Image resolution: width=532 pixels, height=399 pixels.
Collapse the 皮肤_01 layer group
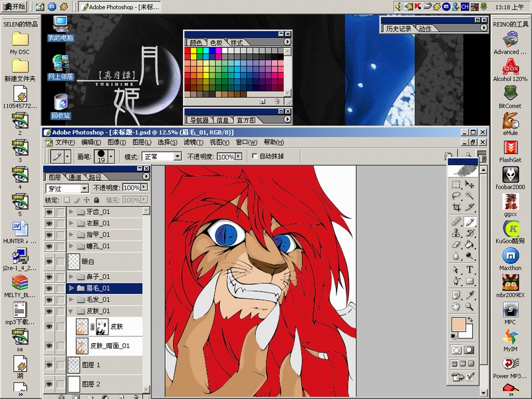point(72,311)
